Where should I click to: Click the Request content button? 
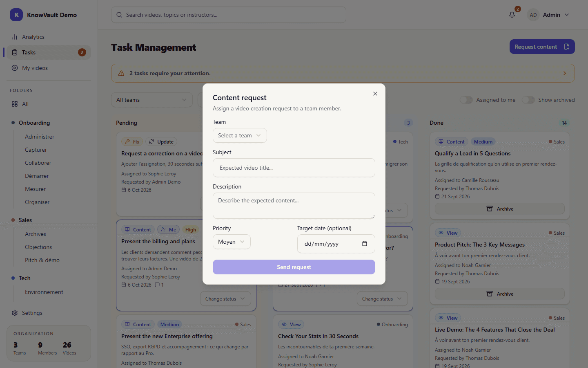(542, 47)
